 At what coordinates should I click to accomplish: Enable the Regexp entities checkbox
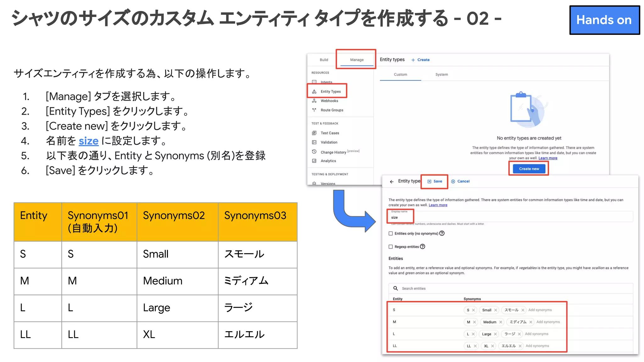[391, 247]
